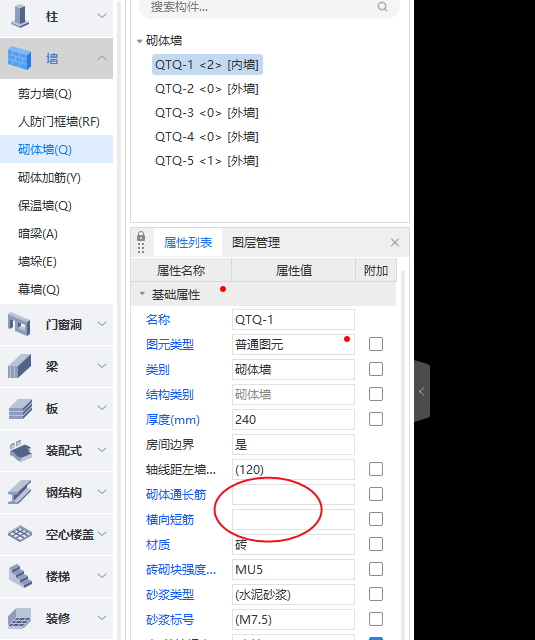The height and width of the screenshot is (640, 535).
Task: Click the empty 砌体通长筋 value field
Action: tap(293, 494)
